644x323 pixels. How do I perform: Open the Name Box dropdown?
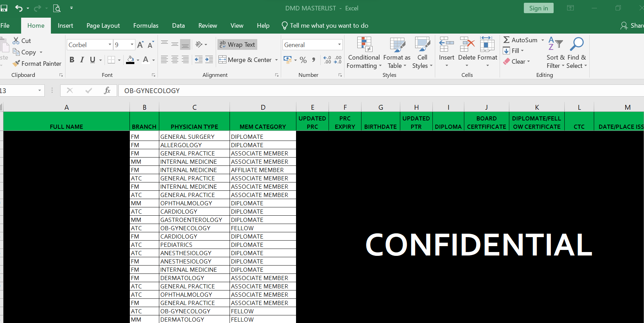(x=39, y=91)
